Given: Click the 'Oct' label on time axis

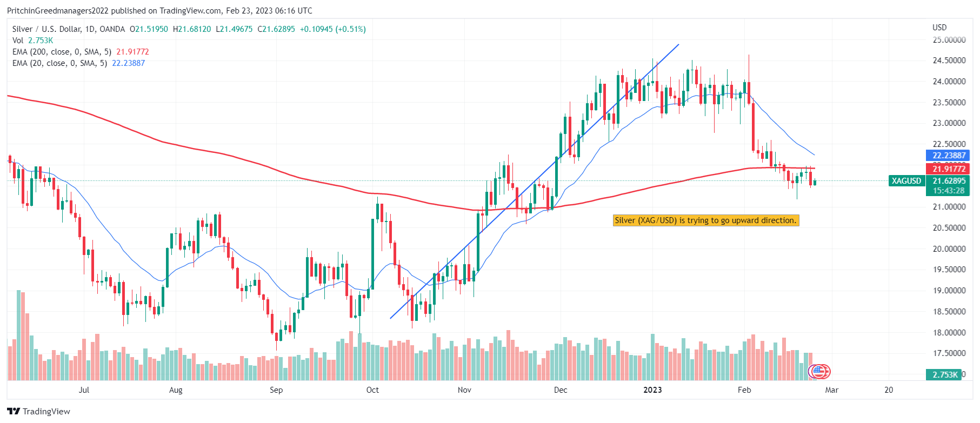Looking at the screenshot, I should (372, 390).
